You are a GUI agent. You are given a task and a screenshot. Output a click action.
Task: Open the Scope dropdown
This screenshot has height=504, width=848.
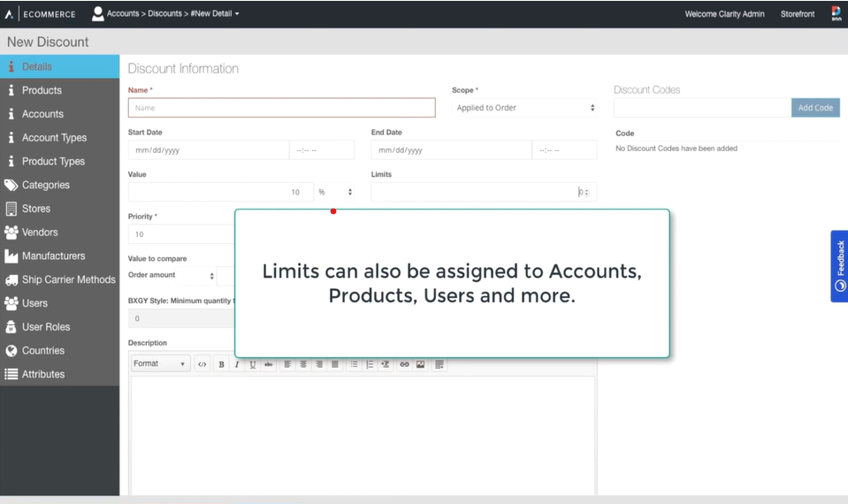[x=524, y=108]
